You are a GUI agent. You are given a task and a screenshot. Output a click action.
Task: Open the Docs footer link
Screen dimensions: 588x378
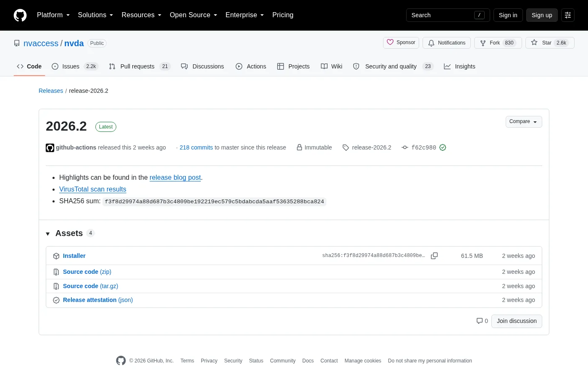[308, 361]
